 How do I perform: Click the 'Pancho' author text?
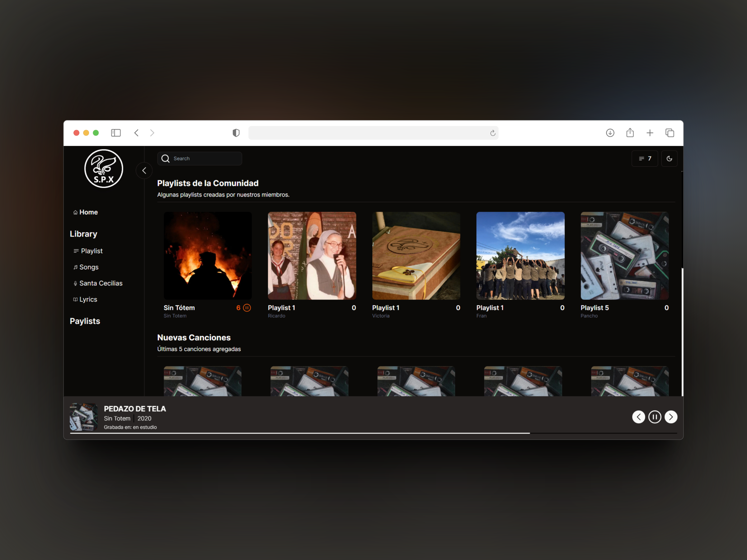589,315
